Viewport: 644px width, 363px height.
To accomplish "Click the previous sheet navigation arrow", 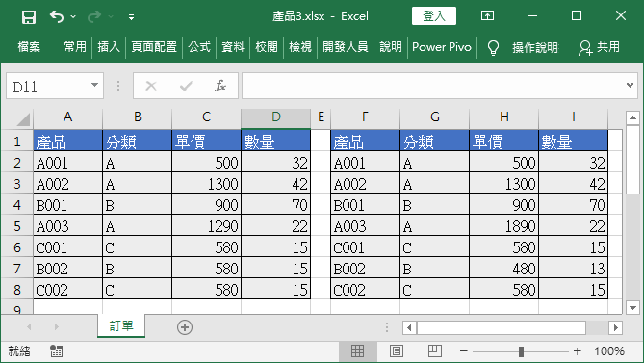I will click(x=29, y=326).
